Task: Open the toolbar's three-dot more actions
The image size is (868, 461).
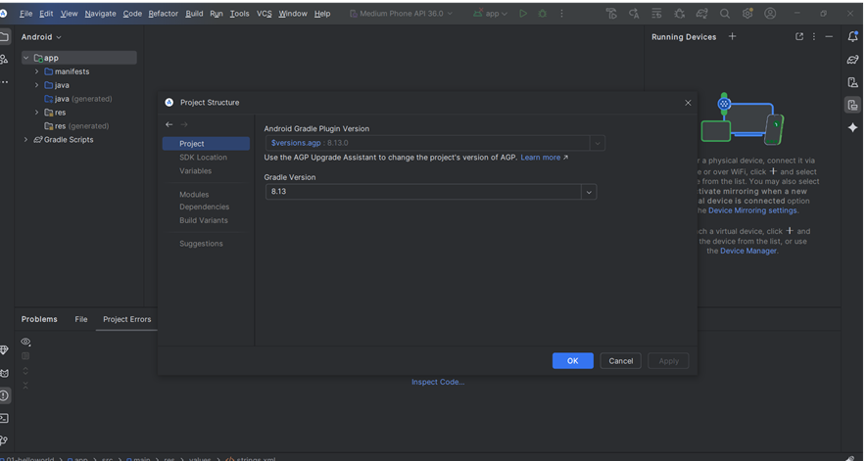Action: tap(561, 14)
